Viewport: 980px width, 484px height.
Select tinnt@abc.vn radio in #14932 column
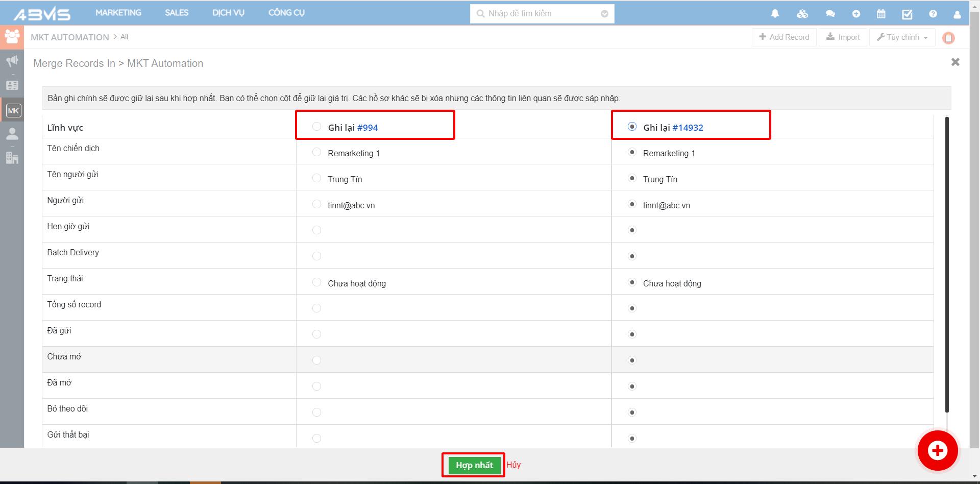[x=632, y=204]
